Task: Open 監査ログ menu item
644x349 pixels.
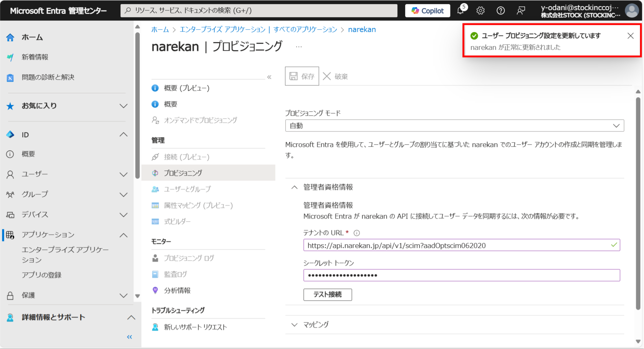Action: pos(176,274)
